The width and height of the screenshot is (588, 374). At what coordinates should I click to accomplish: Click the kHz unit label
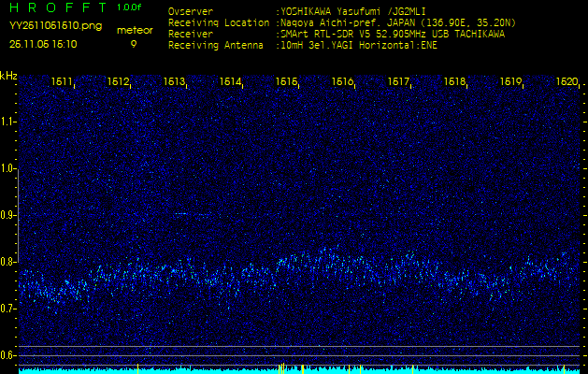click(x=8, y=75)
